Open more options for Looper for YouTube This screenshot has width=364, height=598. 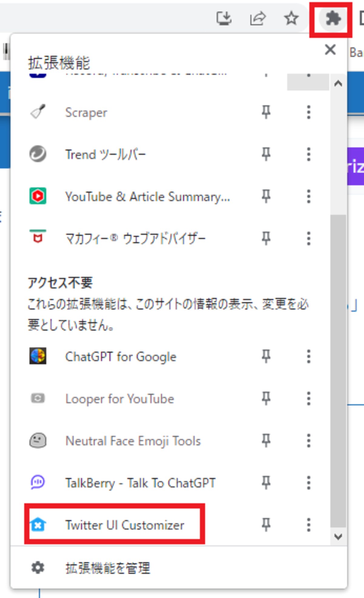tap(308, 398)
